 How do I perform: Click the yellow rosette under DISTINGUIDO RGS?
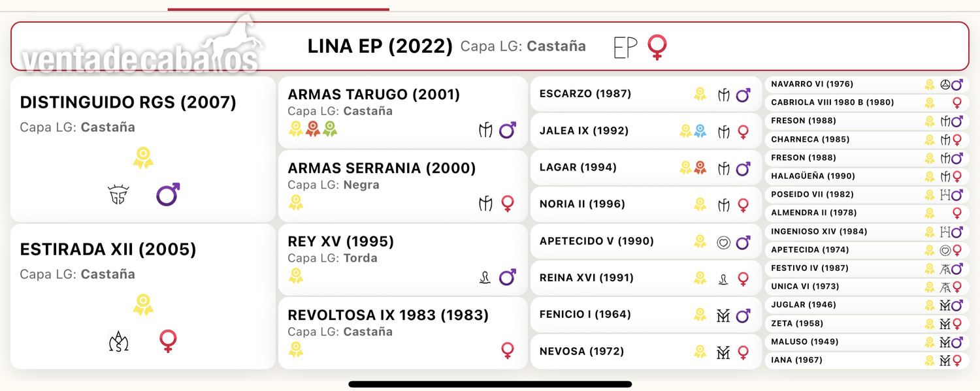(x=143, y=158)
